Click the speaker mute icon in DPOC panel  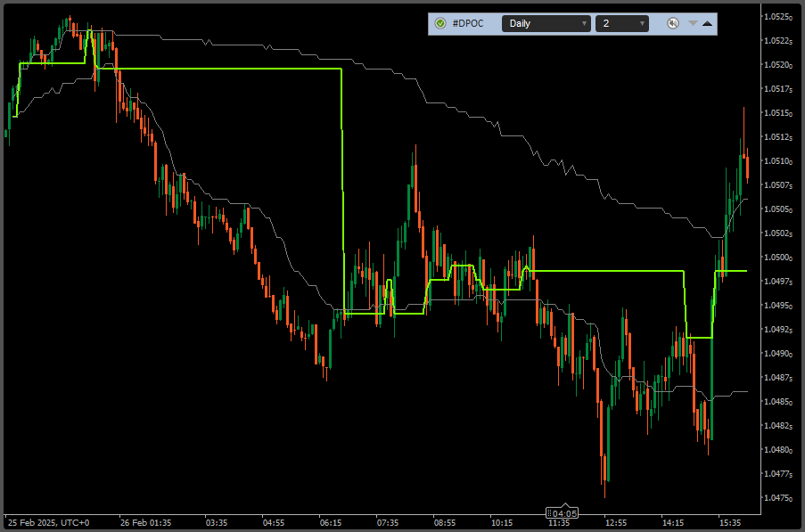pos(673,23)
